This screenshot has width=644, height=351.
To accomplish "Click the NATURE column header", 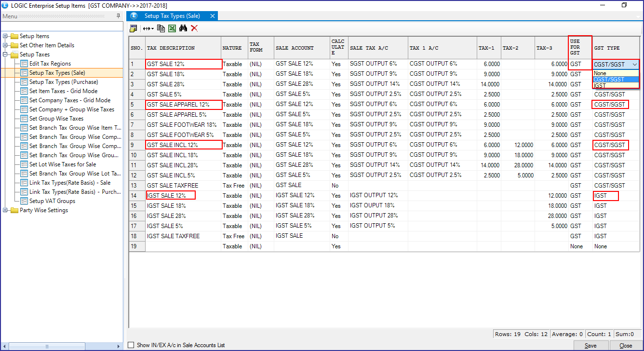I will click(x=234, y=48).
